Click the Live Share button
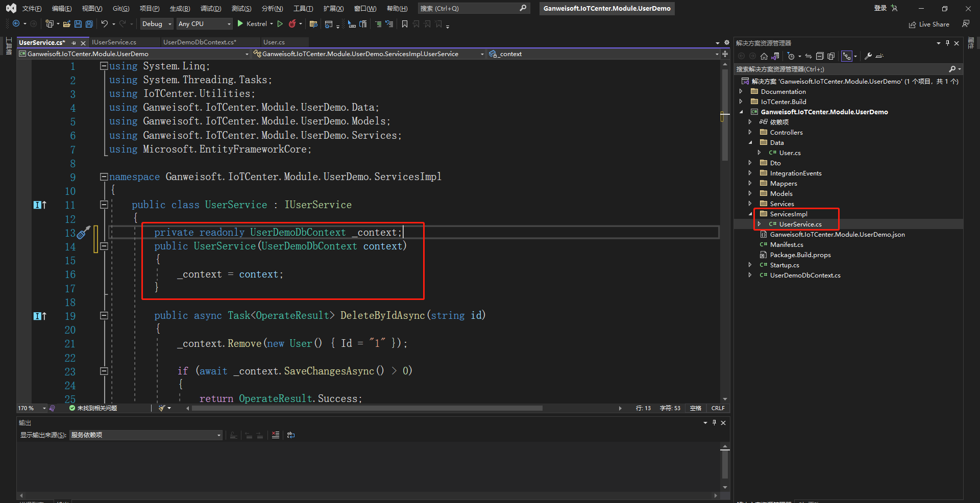980x503 pixels. 929,24
